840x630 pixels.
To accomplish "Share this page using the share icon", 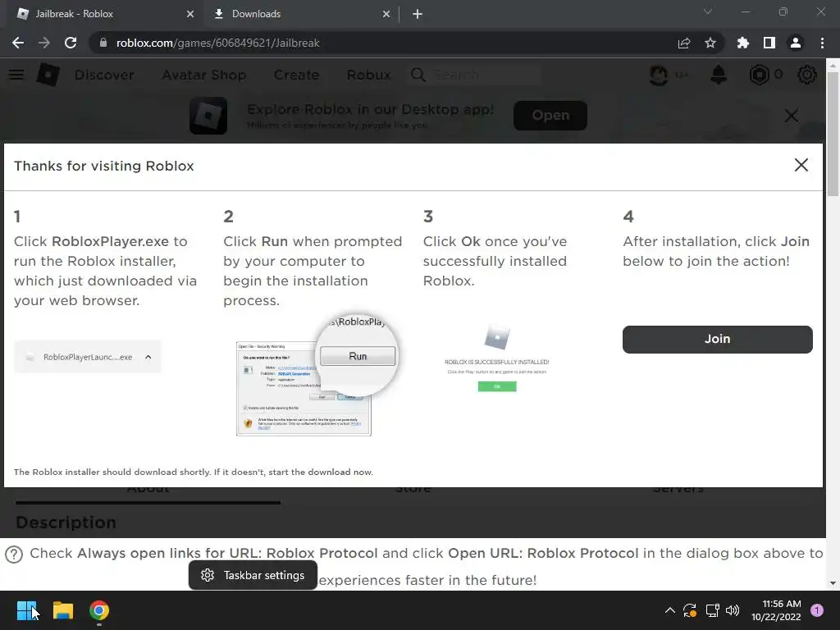I will pyautogui.click(x=683, y=43).
